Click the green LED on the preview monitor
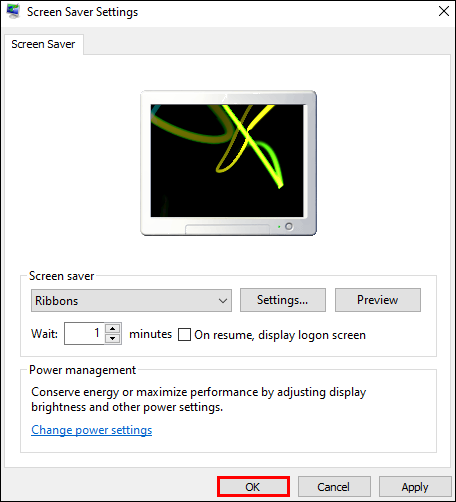Screen dimensions: 456x502 [279, 227]
